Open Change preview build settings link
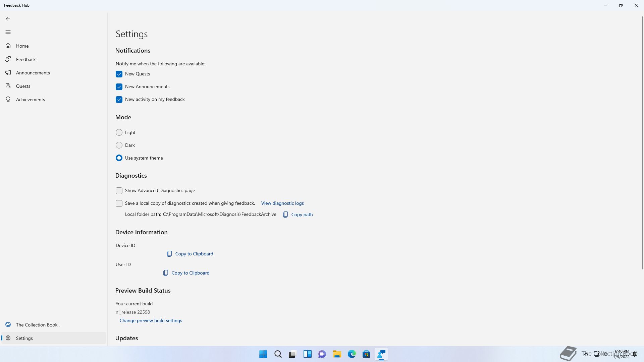The image size is (644, 362). coord(151,320)
